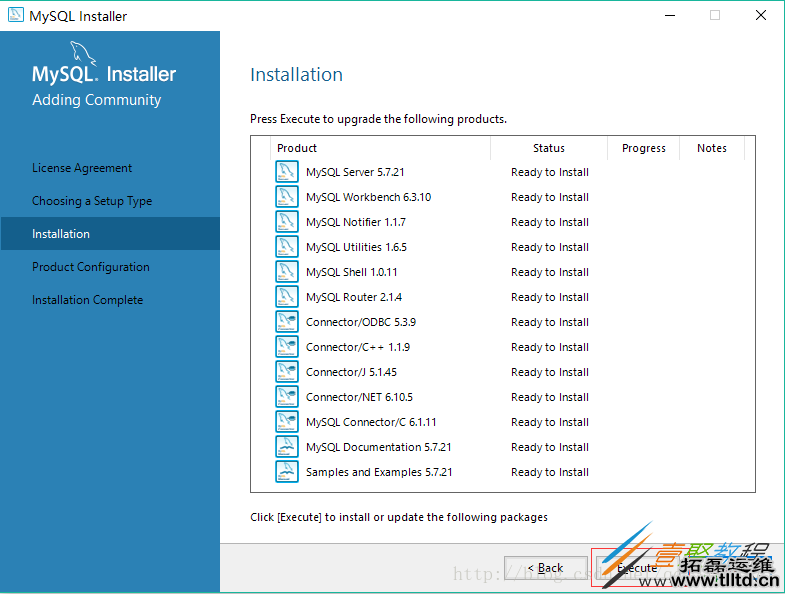The image size is (785, 594).
Task: Click the MySQL Router 2.1.4 product icon
Action: coord(287,297)
